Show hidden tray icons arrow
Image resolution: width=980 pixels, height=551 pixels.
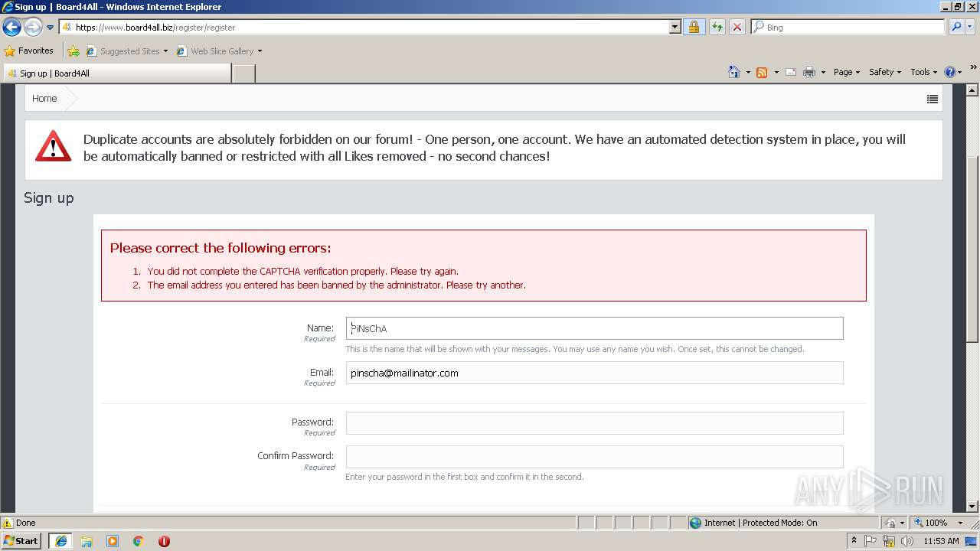[854, 541]
